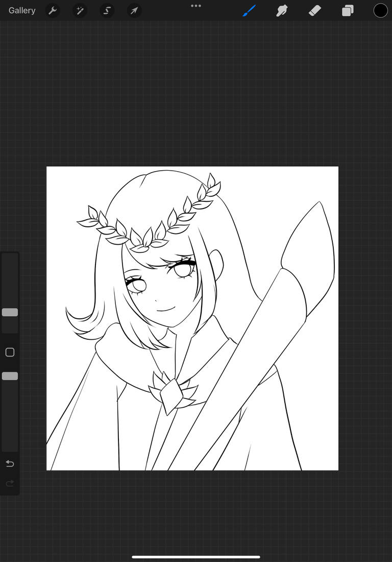Select the Eraser tool

pos(315,11)
